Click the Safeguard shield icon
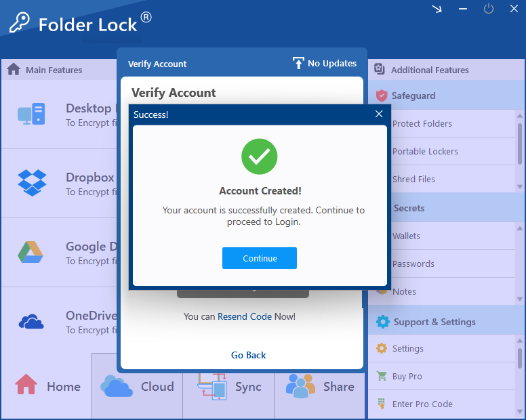This screenshot has width=526, height=420. pyautogui.click(x=382, y=96)
